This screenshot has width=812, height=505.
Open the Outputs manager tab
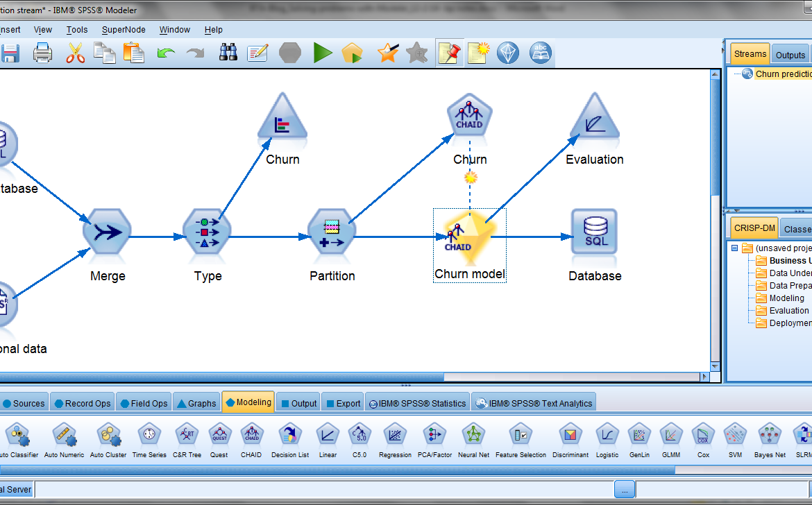tap(790, 55)
